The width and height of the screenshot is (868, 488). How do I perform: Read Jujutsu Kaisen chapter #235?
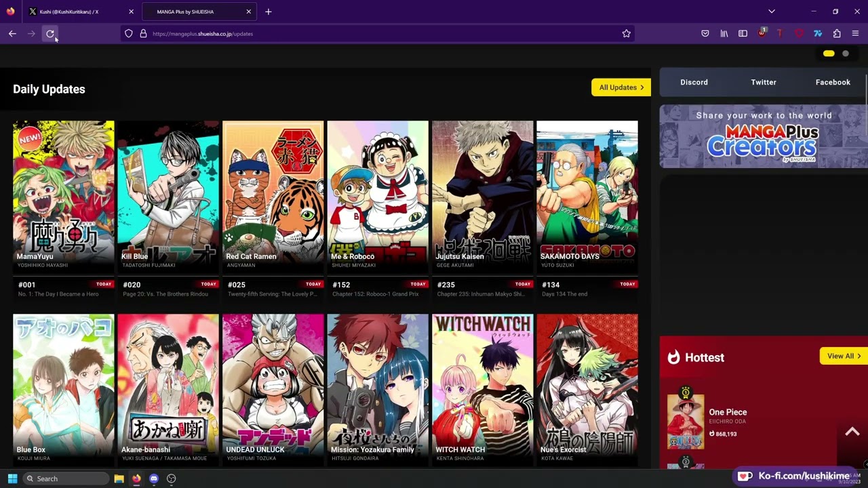coord(483,289)
